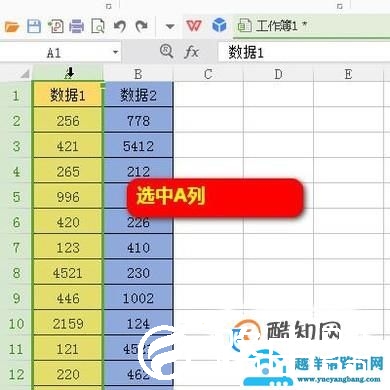Select row 7 header
This screenshot has width=390, height=390.
(x=16, y=247)
